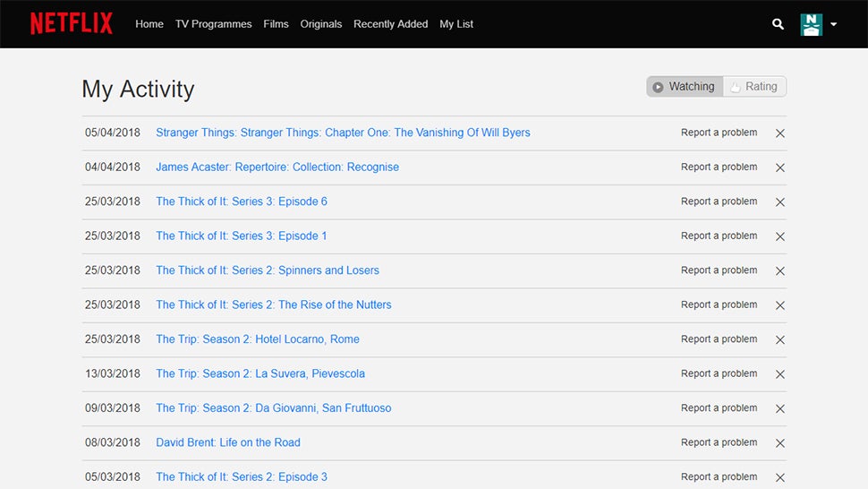Click the date 05/03/2018

pos(113,476)
